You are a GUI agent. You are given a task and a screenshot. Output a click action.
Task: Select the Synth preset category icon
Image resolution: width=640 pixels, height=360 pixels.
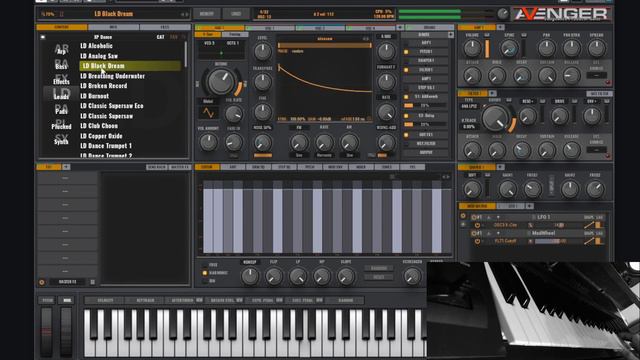click(61, 140)
